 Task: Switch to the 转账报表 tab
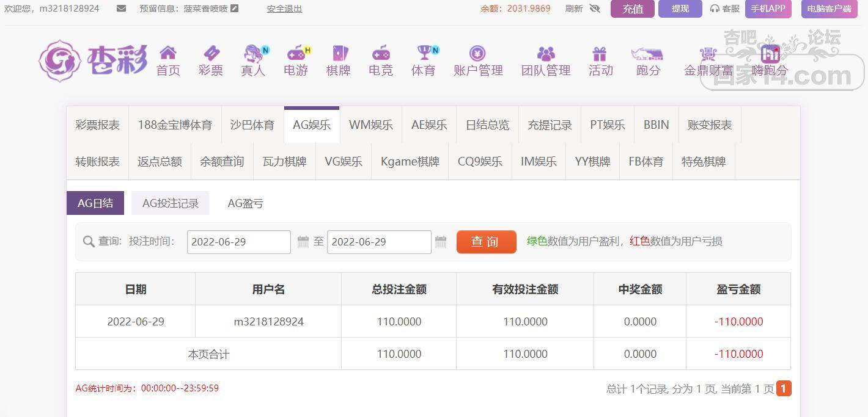pyautogui.click(x=98, y=162)
